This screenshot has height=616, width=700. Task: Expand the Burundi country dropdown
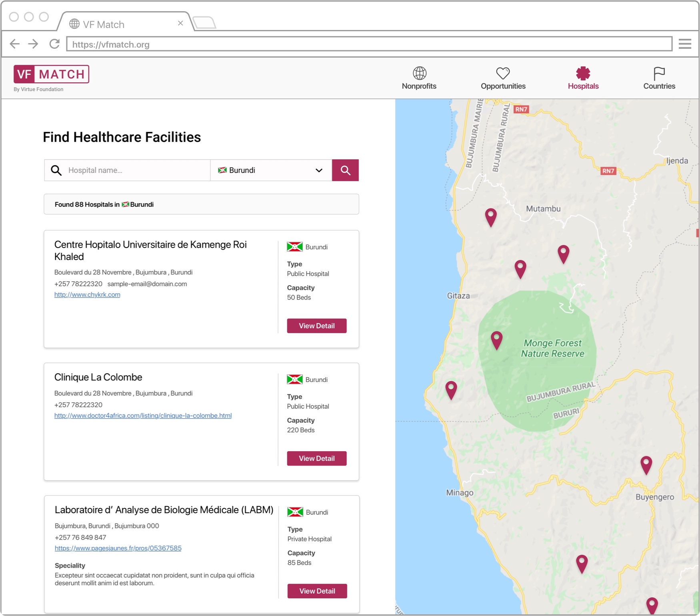click(x=271, y=170)
